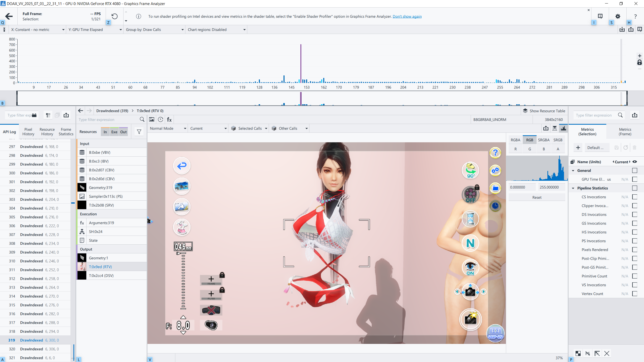
Task: Collapse the General metrics group
Action: (573, 170)
